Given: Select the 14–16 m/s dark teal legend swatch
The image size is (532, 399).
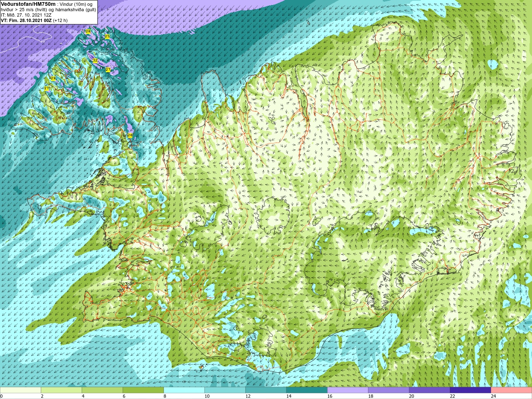Looking at the screenshot, I should tap(307, 390).
